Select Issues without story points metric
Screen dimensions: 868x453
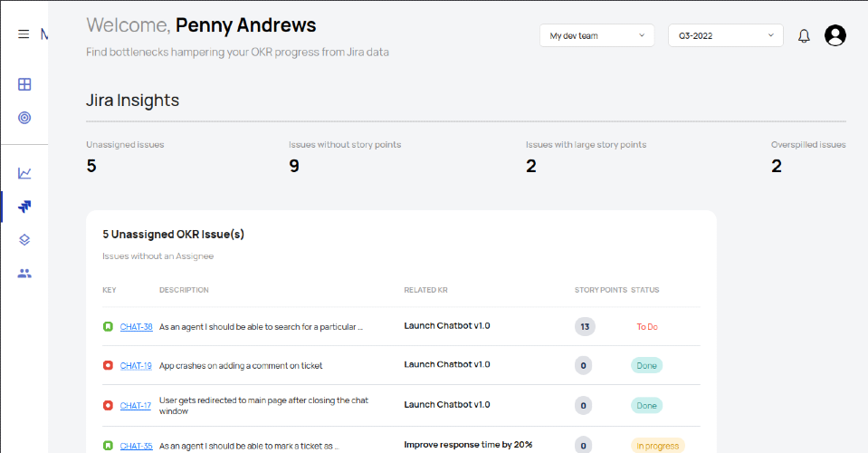[x=345, y=158]
